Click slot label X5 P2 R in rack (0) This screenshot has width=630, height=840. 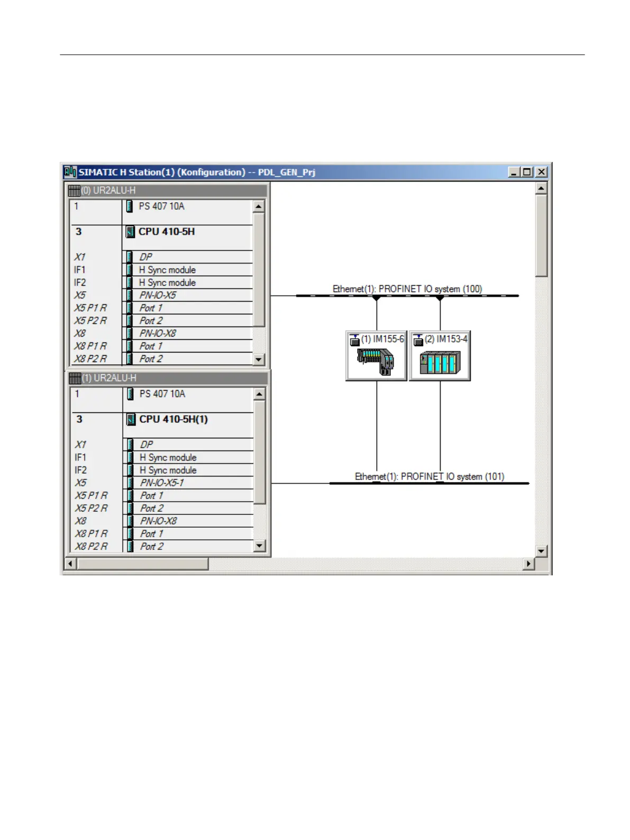click(x=90, y=321)
